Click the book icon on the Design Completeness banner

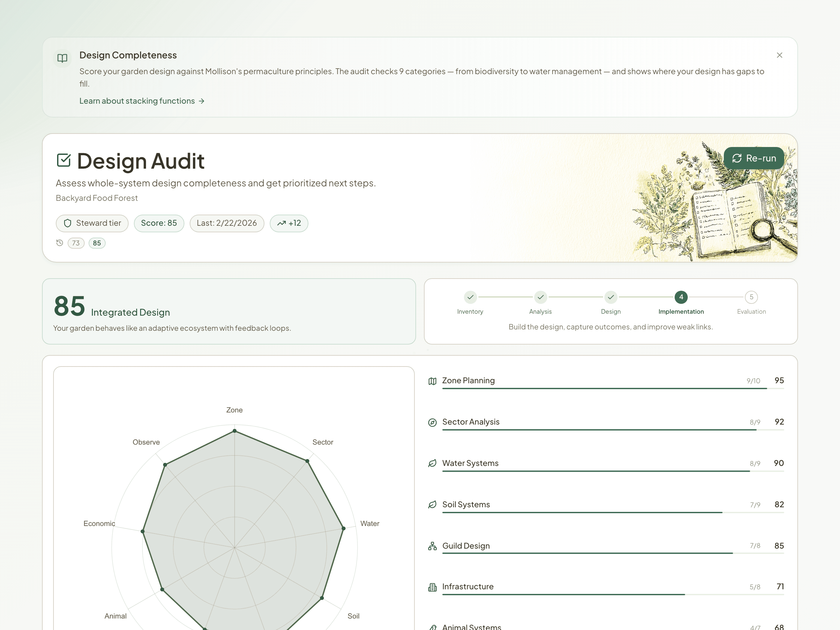[x=62, y=58]
